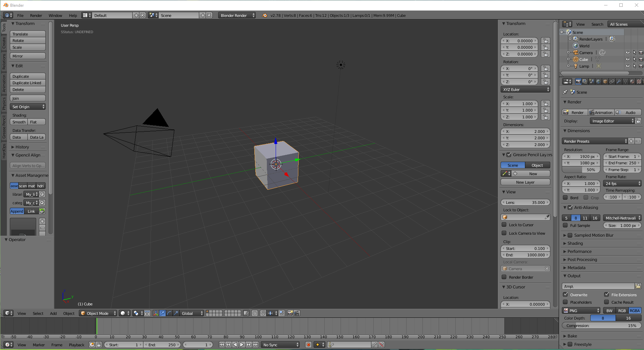Open the World properties globe tab
The width and height of the screenshot is (644, 350).
click(598, 81)
